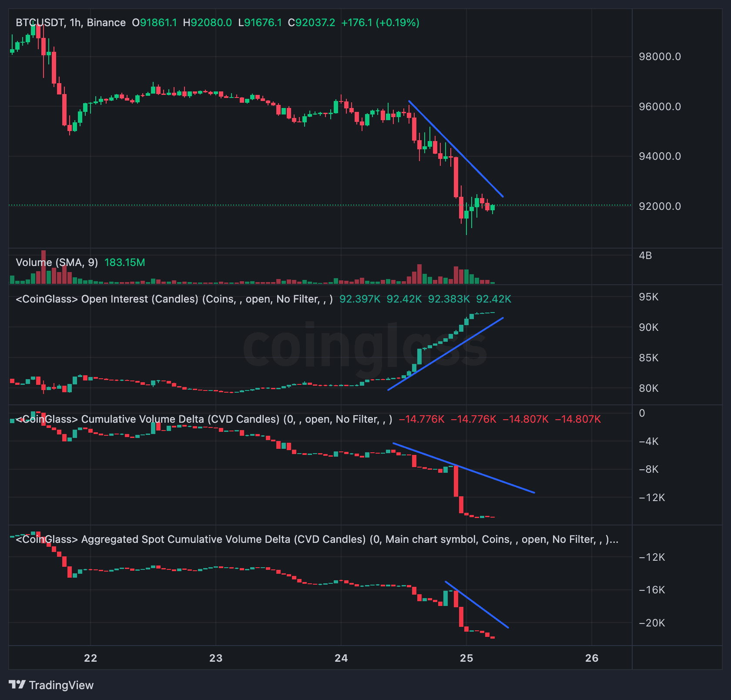Viewport: 731px width, 700px height.
Task: Click the −8K CVD axis label
Action: pyautogui.click(x=648, y=469)
